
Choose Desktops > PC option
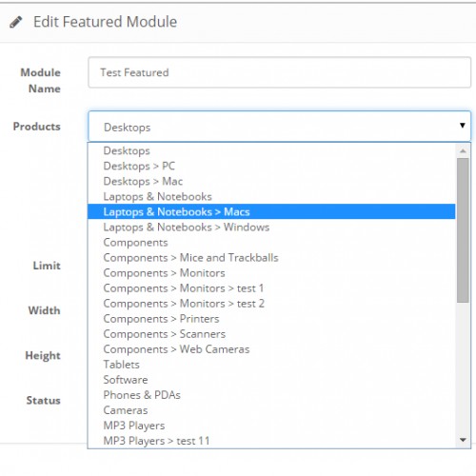click(x=271, y=166)
